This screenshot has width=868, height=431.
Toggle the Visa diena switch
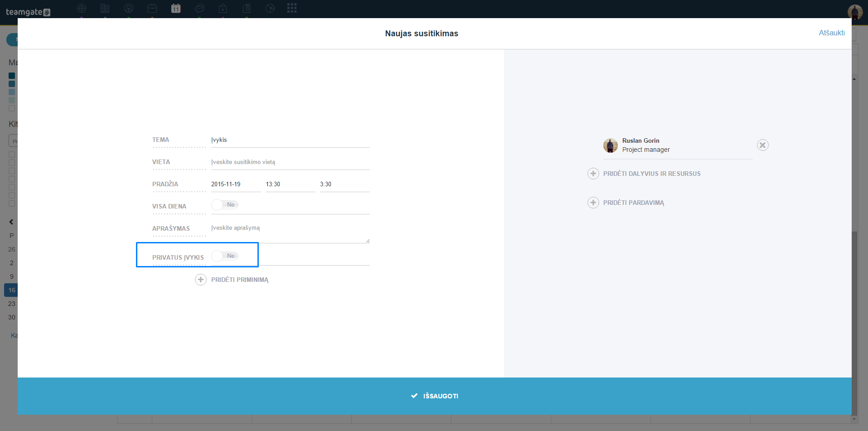pyautogui.click(x=225, y=205)
